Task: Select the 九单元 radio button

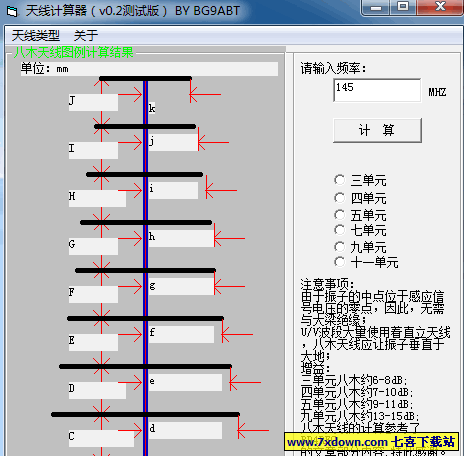Action: click(340, 247)
